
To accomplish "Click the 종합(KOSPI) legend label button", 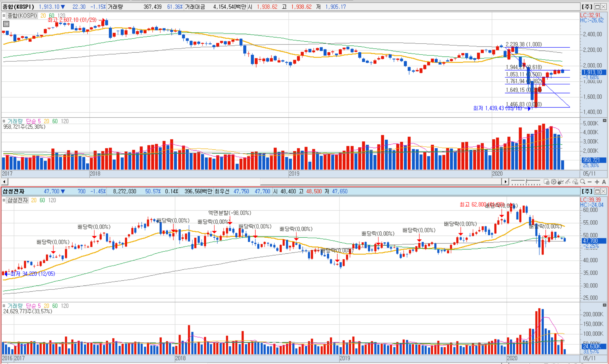I will point(22,15).
